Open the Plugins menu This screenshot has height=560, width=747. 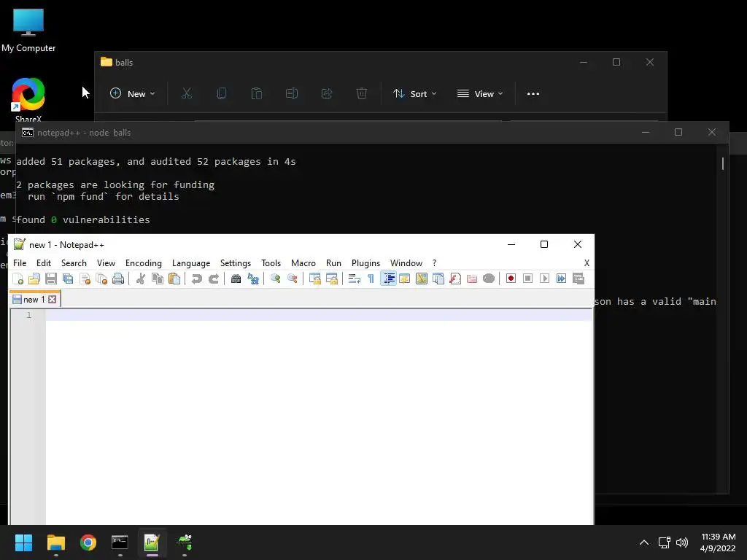coord(366,262)
